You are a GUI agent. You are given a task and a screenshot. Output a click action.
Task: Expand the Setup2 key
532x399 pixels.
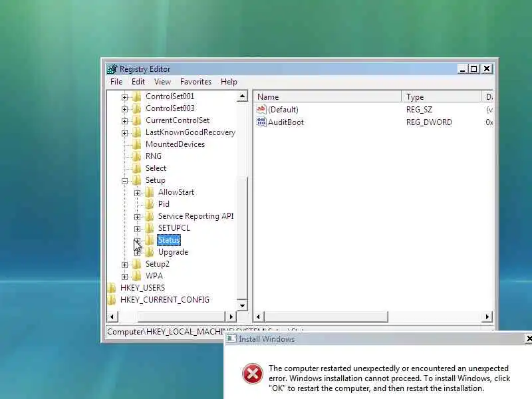tap(124, 265)
